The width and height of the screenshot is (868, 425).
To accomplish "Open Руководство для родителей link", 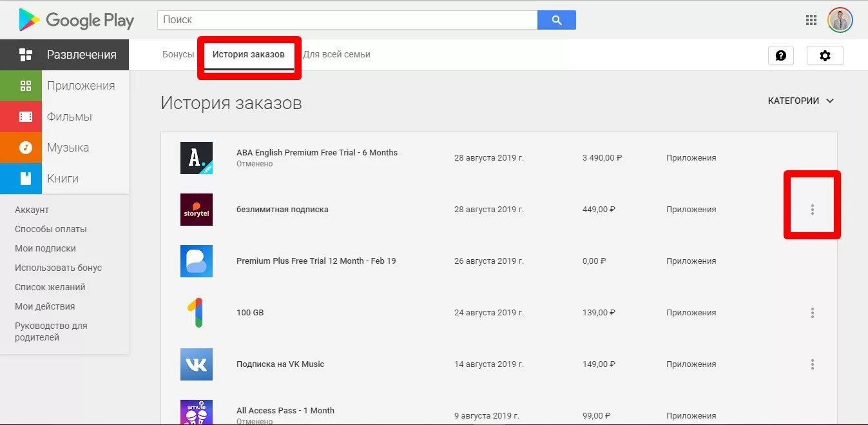I will 51,331.
